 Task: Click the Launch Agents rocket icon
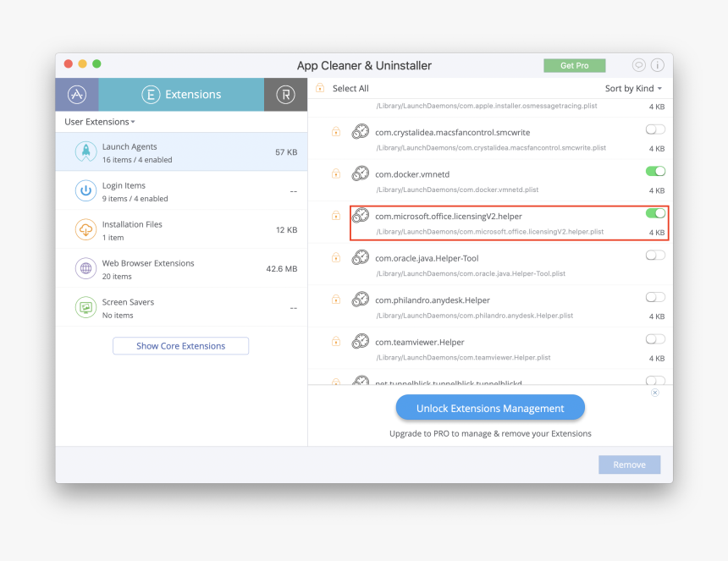click(85, 151)
